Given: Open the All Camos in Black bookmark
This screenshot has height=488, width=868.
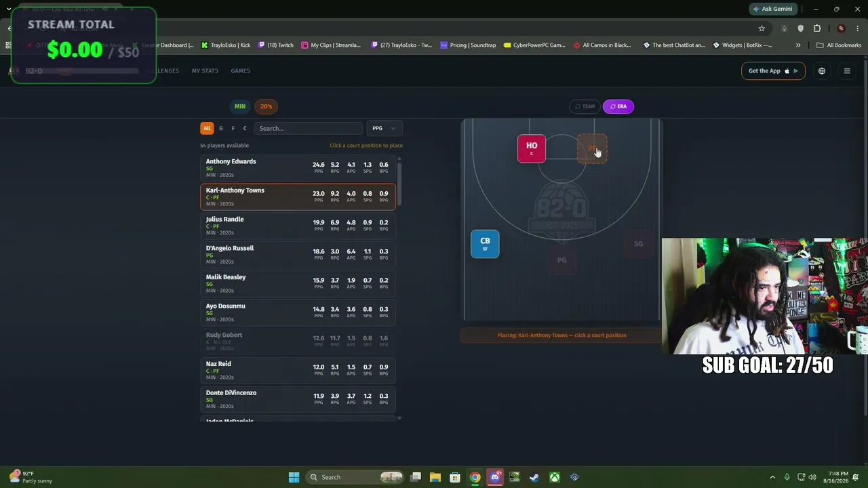Looking at the screenshot, I should click(x=602, y=45).
